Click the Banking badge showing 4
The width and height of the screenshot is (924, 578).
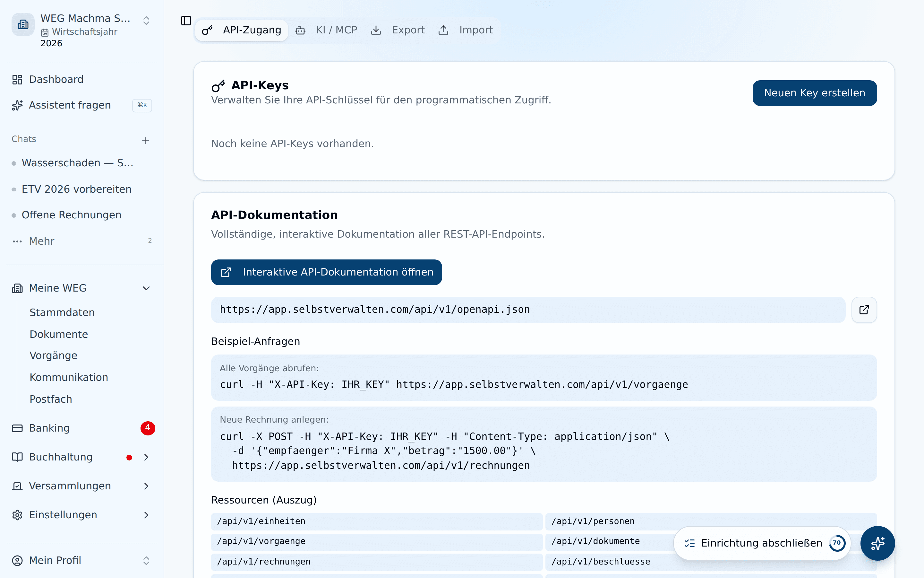(148, 428)
